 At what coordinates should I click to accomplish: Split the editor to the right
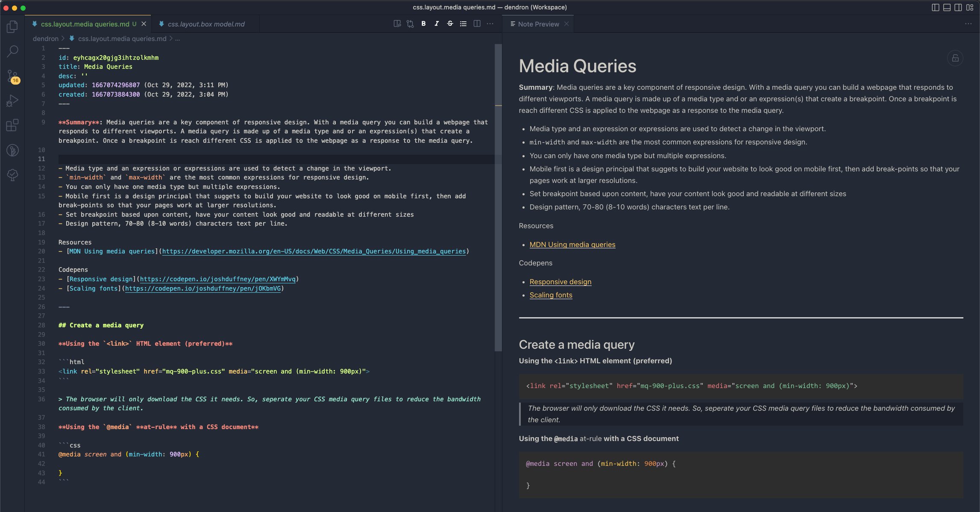477,24
